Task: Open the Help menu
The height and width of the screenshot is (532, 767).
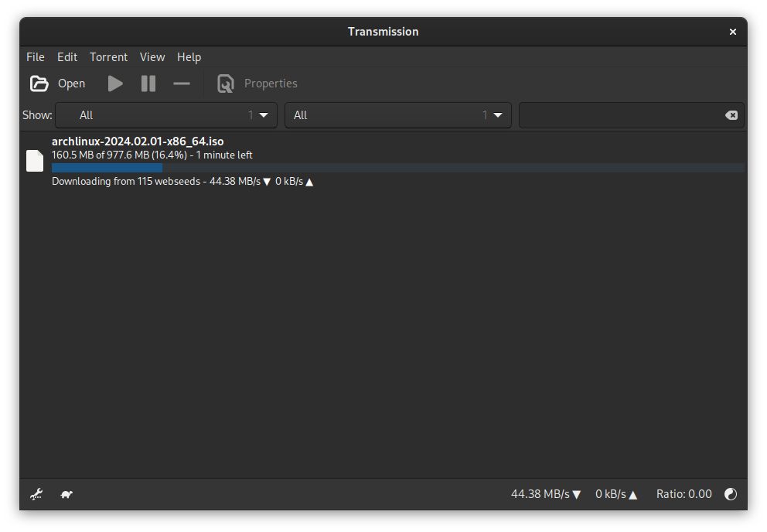Action: pos(189,57)
